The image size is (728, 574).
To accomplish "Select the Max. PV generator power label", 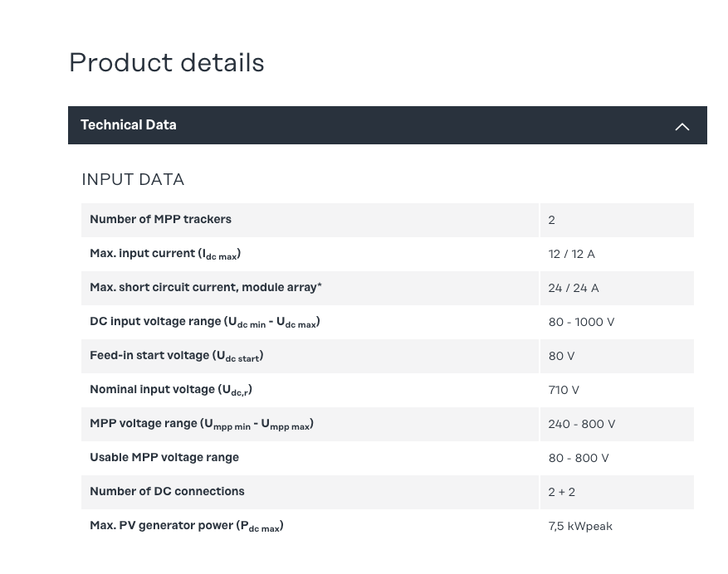I will pyautogui.click(x=186, y=526).
